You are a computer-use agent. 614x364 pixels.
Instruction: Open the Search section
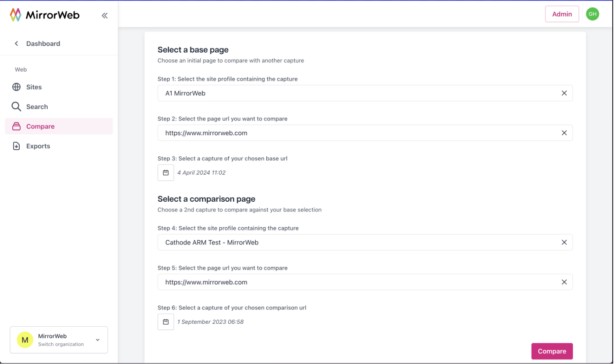(59, 106)
